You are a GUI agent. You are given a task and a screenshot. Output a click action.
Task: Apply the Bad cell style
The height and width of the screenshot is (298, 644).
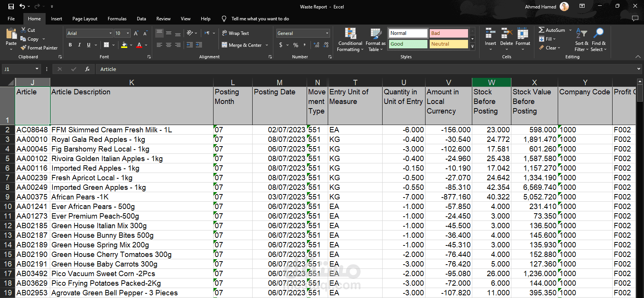coord(449,33)
